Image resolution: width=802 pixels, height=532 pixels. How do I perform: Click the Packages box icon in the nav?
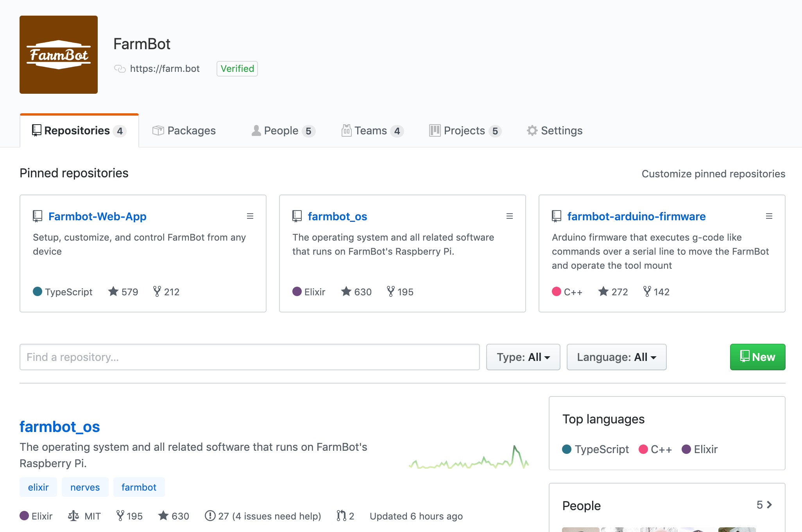point(158,130)
